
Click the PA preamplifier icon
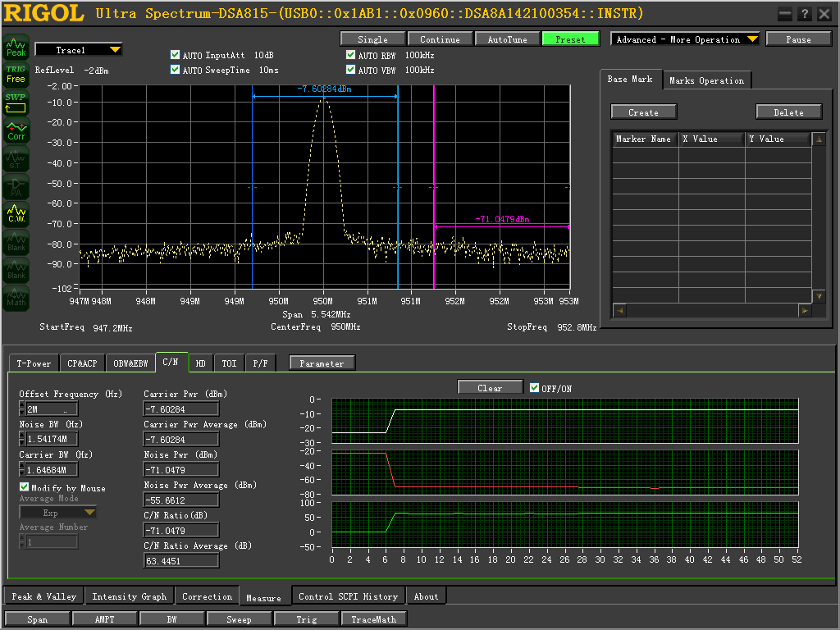tap(16, 186)
